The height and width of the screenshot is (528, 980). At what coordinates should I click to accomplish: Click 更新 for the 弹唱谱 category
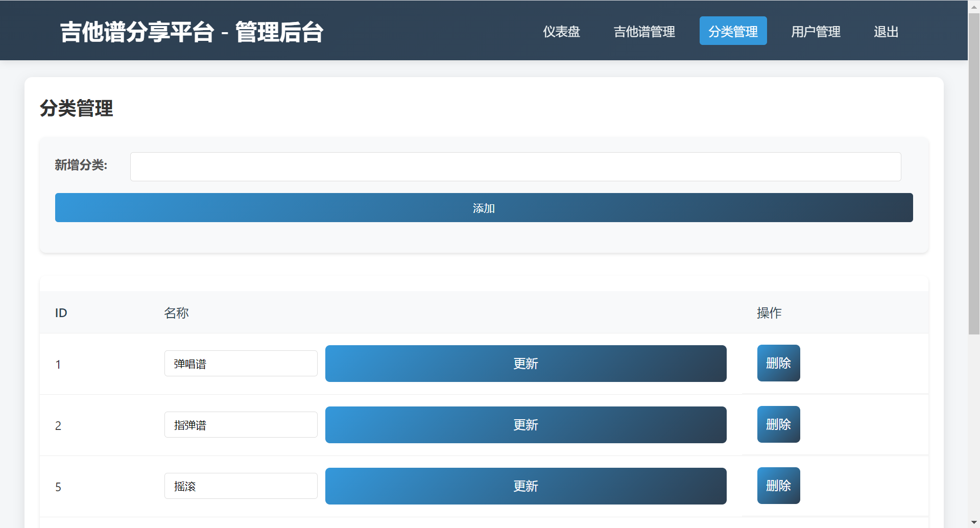(x=525, y=364)
